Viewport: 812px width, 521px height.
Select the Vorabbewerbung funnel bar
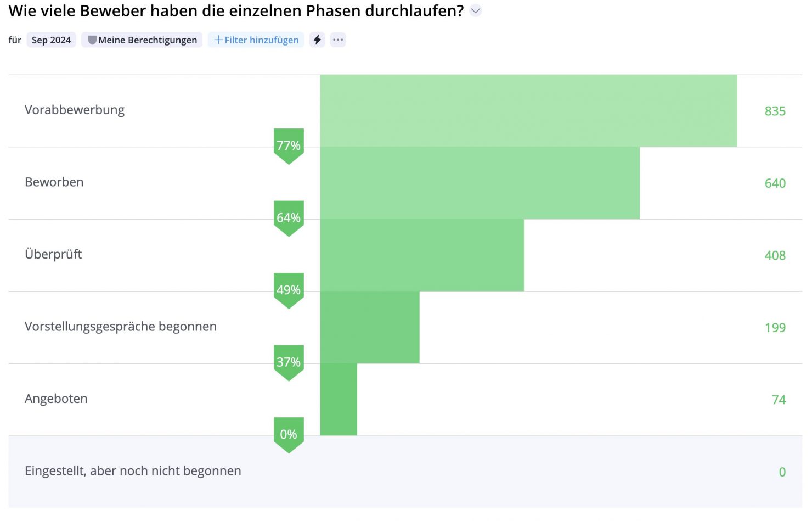528,111
